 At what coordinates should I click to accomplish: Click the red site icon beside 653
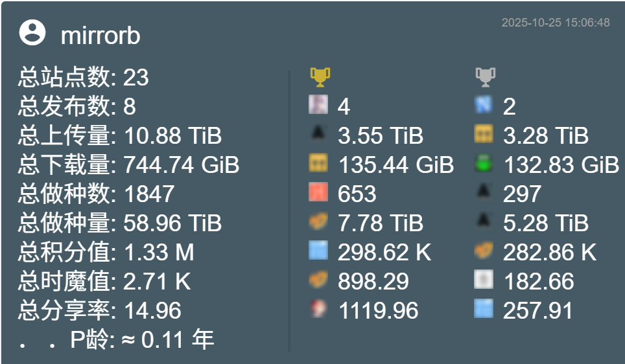click(x=318, y=192)
